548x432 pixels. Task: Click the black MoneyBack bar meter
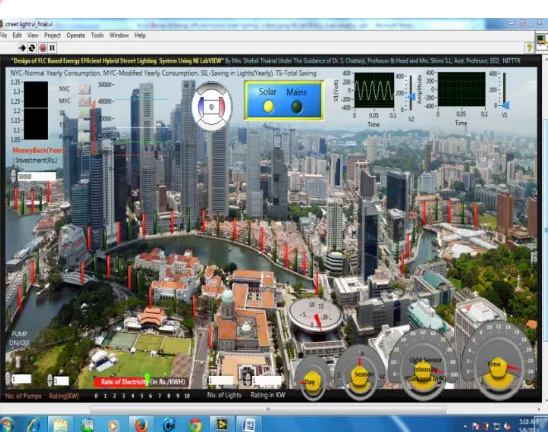pyautogui.click(x=36, y=111)
